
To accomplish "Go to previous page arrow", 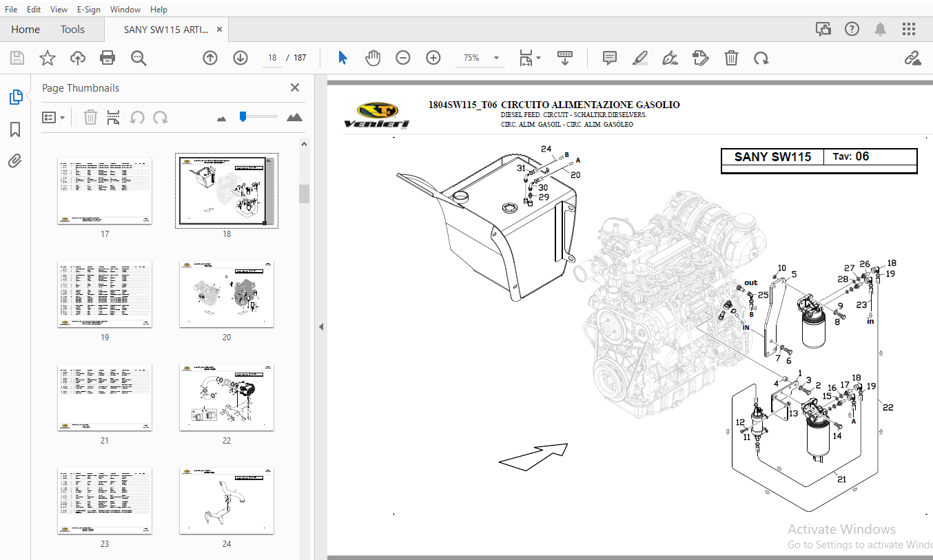I will tap(210, 58).
